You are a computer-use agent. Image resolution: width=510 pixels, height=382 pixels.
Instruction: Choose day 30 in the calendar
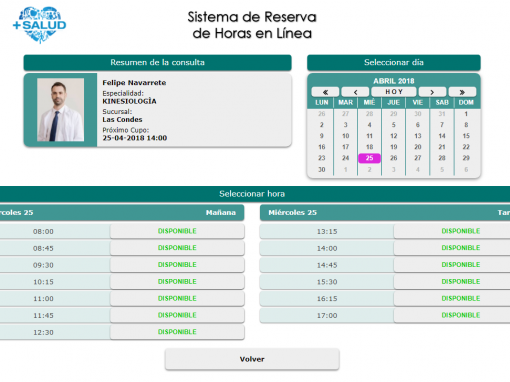[321, 169]
